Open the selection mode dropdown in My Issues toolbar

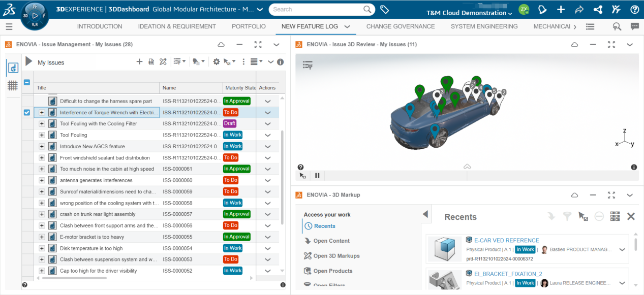(x=230, y=61)
